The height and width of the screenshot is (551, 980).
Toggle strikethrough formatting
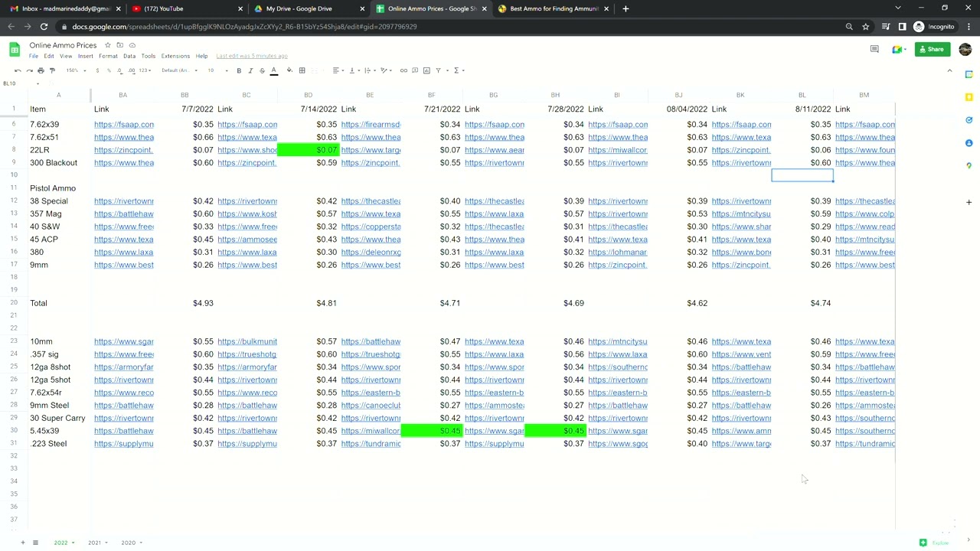coord(262,70)
